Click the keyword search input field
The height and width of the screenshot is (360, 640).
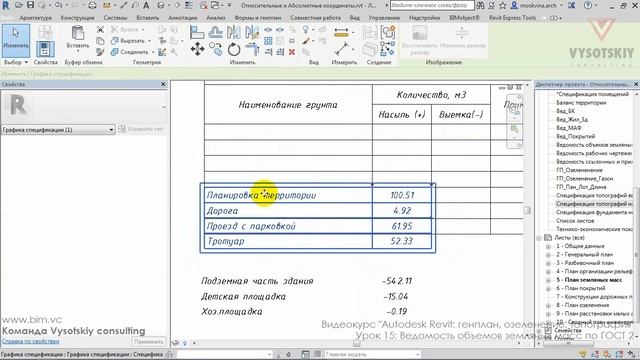click(x=432, y=5)
